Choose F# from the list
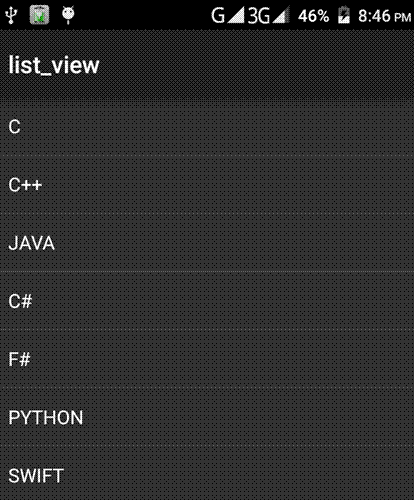The width and height of the screenshot is (414, 500). point(207,359)
